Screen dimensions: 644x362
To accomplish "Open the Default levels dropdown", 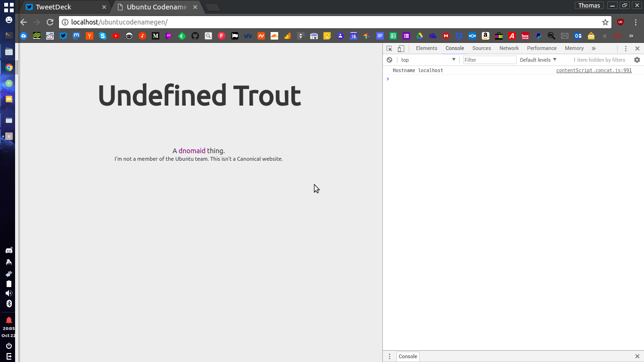I will coord(538,60).
